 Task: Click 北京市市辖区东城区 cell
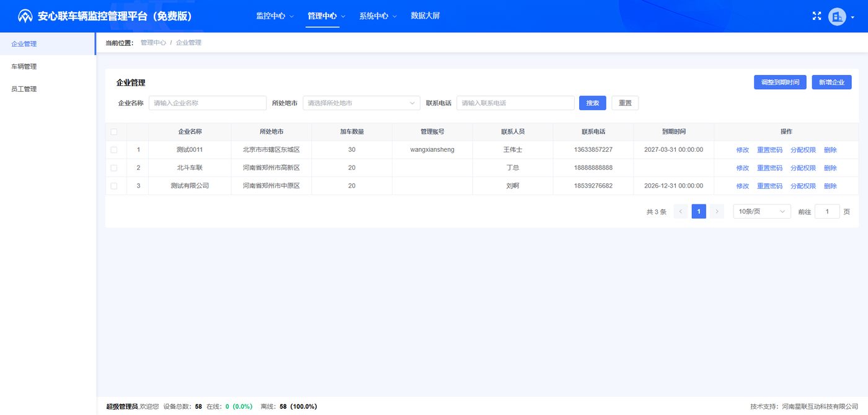tap(272, 150)
